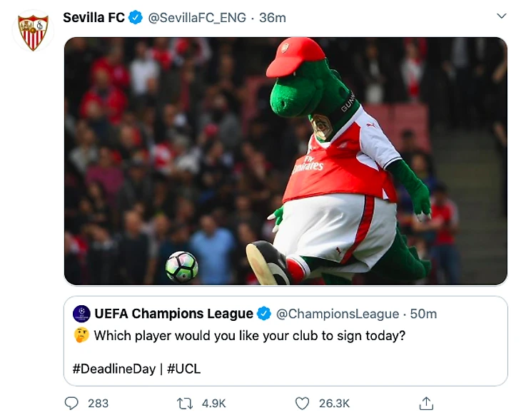The width and height of the screenshot is (521, 420).
Task: Click the reply speech bubble icon
Action: (x=71, y=403)
